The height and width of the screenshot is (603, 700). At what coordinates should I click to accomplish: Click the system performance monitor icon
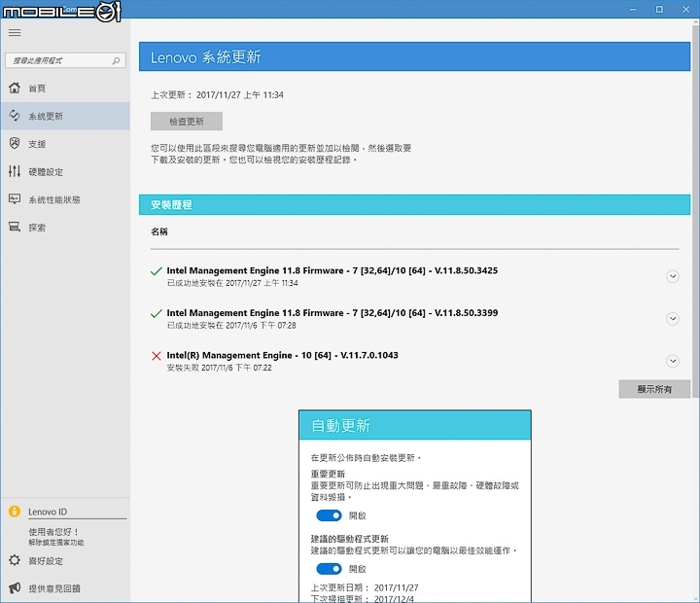point(15,198)
